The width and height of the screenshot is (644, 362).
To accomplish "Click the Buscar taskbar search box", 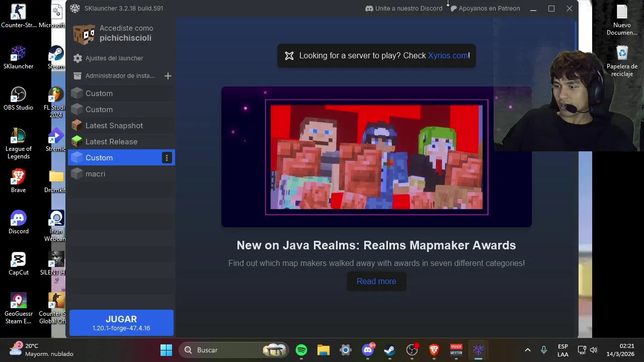I will pos(235,350).
